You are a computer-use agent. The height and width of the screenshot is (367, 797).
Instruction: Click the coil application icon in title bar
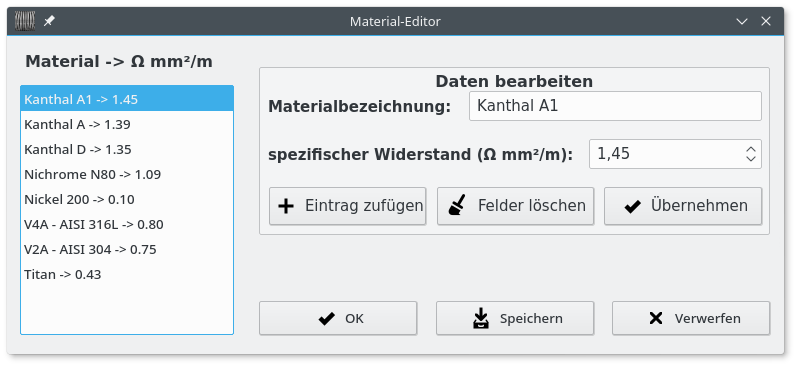[x=25, y=21]
